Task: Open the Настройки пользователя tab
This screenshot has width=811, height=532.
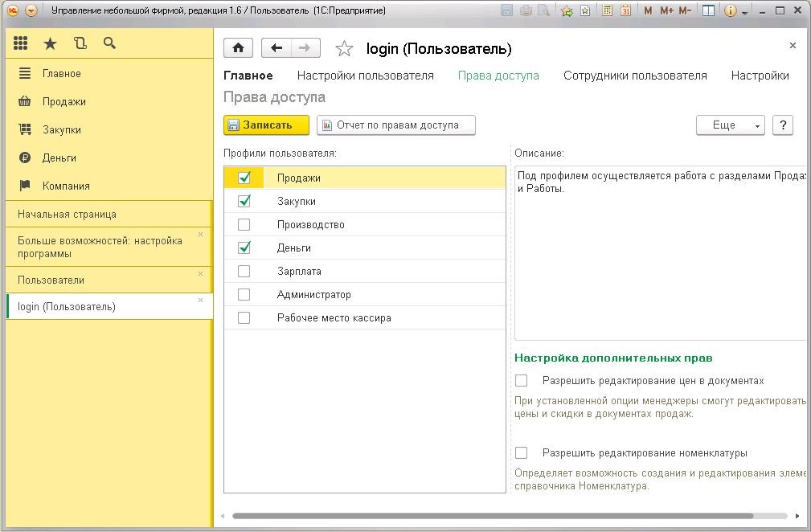Action: click(x=365, y=76)
